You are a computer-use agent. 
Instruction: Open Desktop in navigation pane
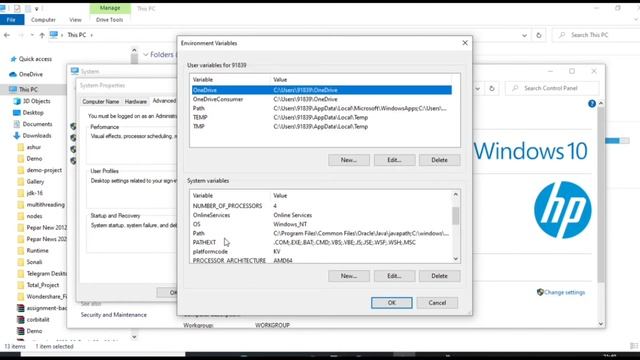pos(33,112)
